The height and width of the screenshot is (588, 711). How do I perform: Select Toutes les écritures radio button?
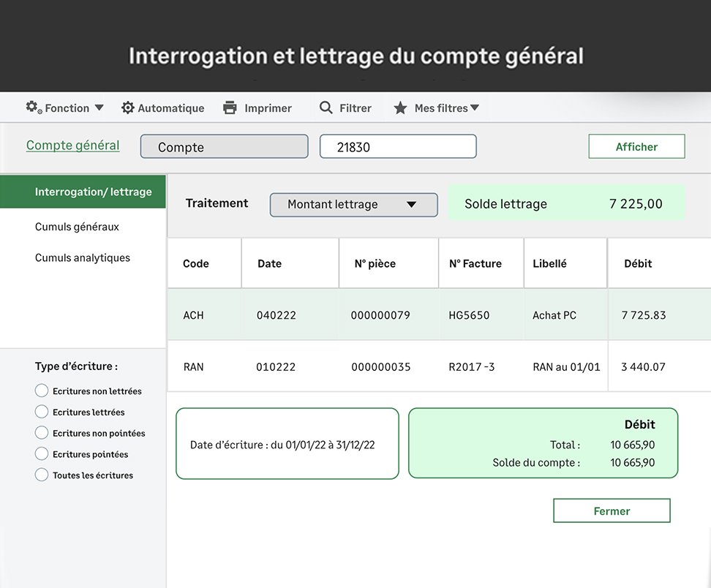(x=42, y=475)
